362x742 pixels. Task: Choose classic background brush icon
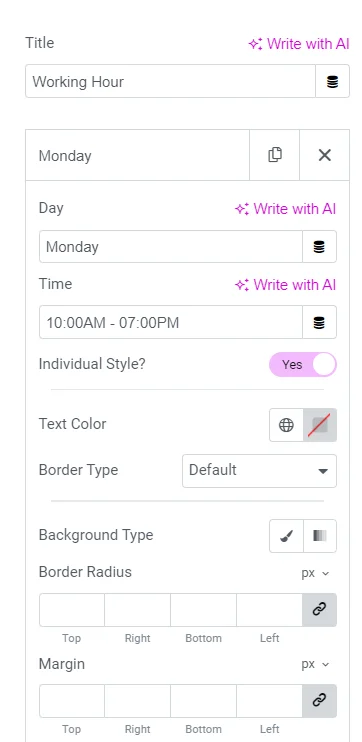click(x=286, y=536)
